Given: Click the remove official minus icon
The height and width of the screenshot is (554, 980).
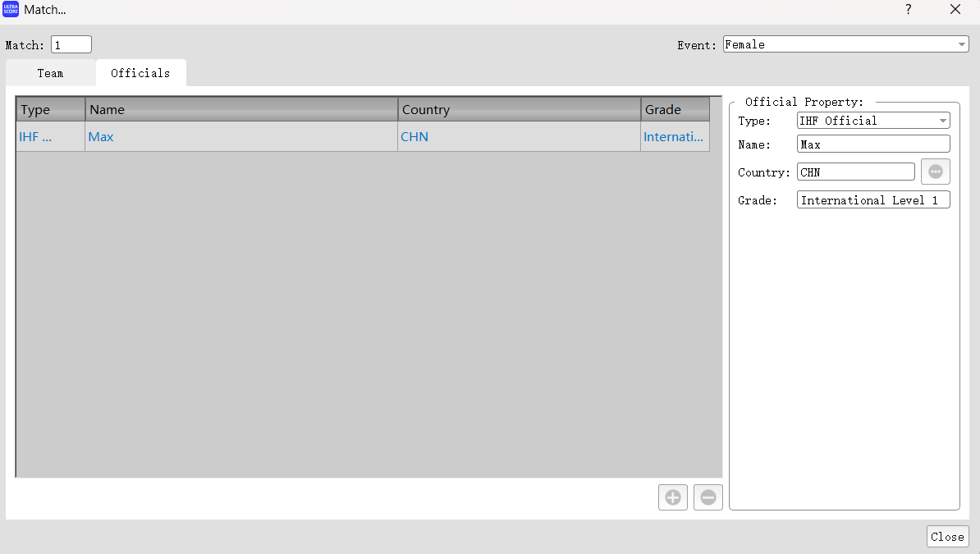Looking at the screenshot, I should pyautogui.click(x=708, y=497).
